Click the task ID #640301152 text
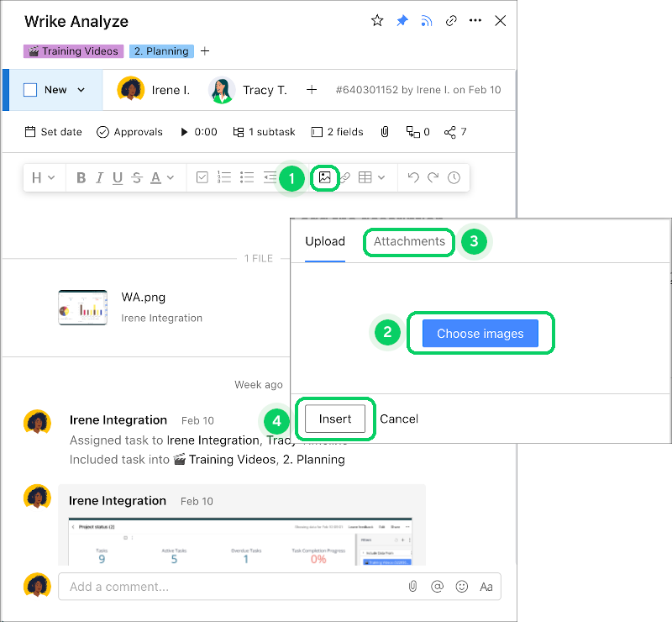This screenshot has width=672, height=622. pyautogui.click(x=367, y=90)
